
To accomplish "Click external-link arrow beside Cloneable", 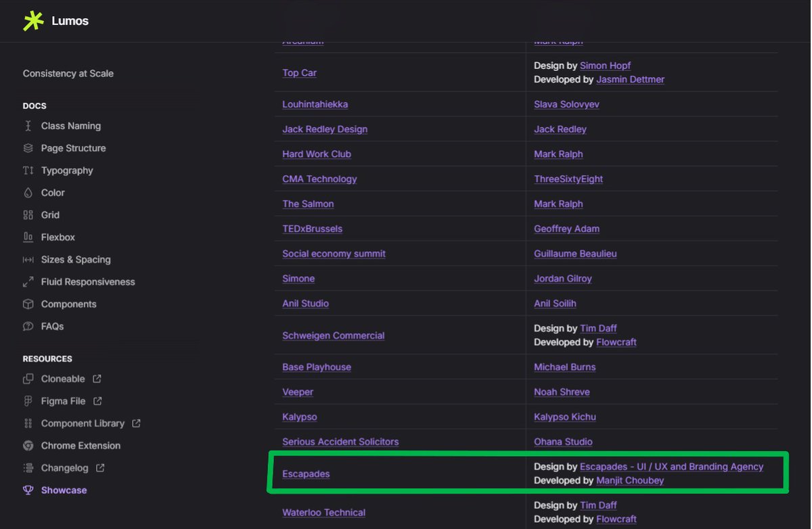I will click(x=97, y=379).
